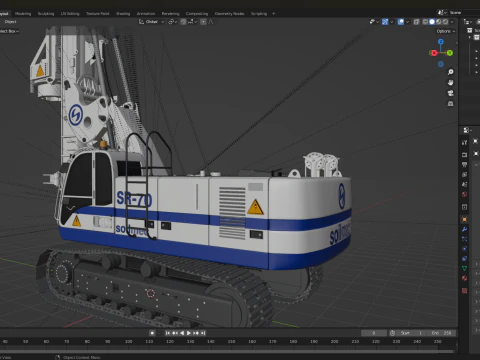480x360 pixels.
Task: Open the Object Constraints properties tab
Action: (464, 258)
